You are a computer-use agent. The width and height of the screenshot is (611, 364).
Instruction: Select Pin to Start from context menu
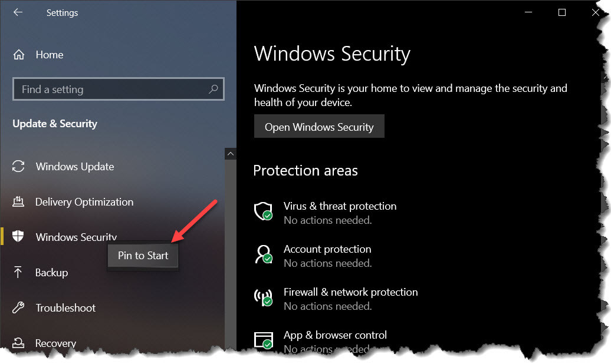pyautogui.click(x=143, y=256)
